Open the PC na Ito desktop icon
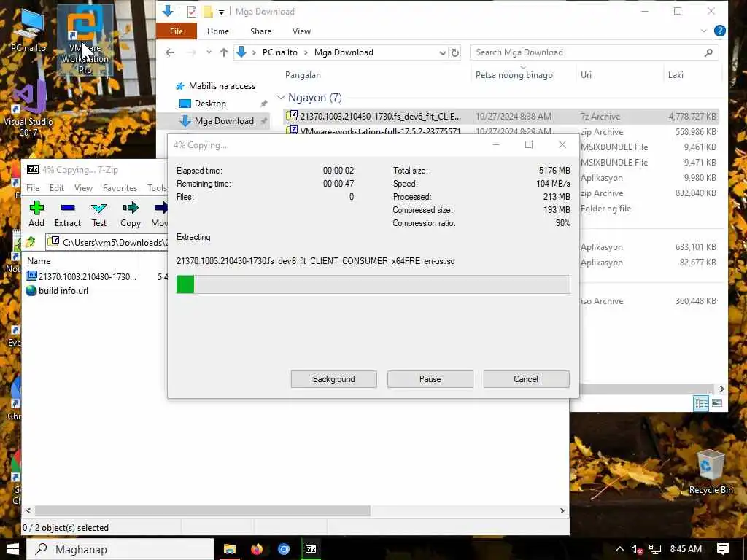Screen dimensions: 747x560 (x=28, y=29)
